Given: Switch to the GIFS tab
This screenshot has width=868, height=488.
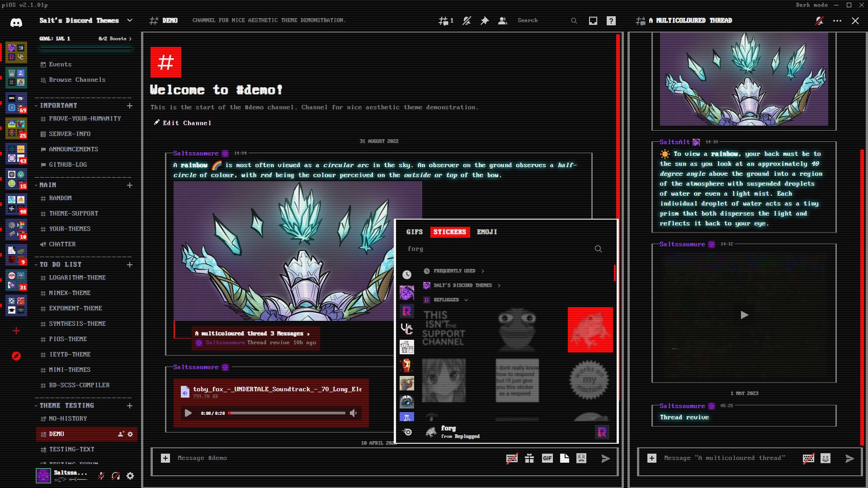Looking at the screenshot, I should pyautogui.click(x=414, y=232).
